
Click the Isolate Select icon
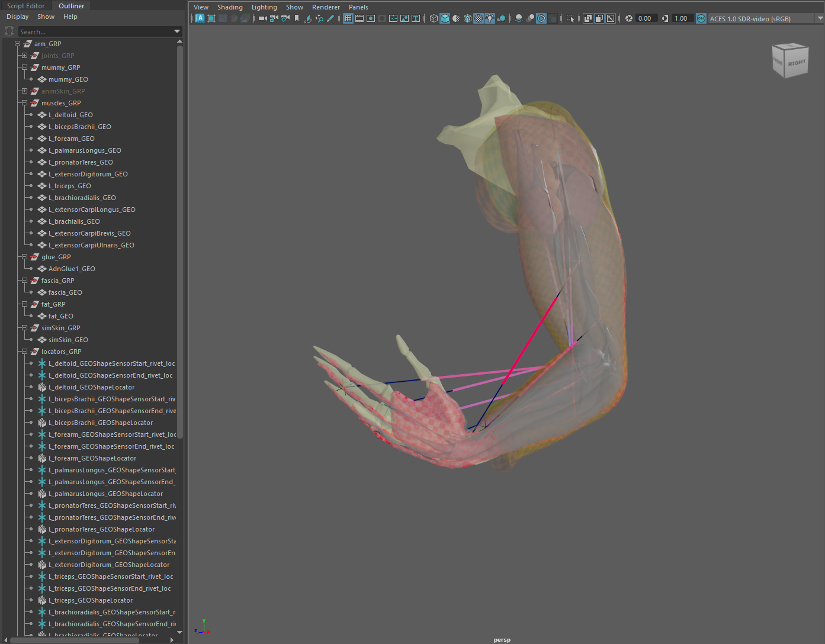tap(570, 18)
